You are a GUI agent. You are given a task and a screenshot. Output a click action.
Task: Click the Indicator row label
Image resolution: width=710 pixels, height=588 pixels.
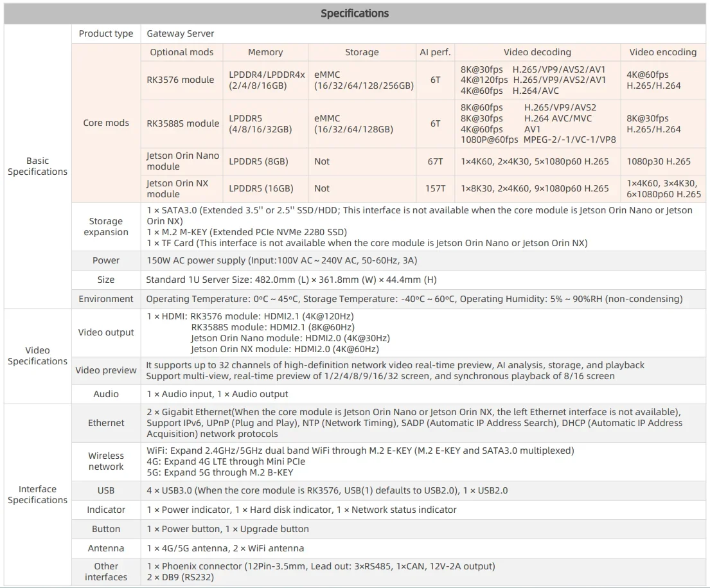click(x=106, y=510)
